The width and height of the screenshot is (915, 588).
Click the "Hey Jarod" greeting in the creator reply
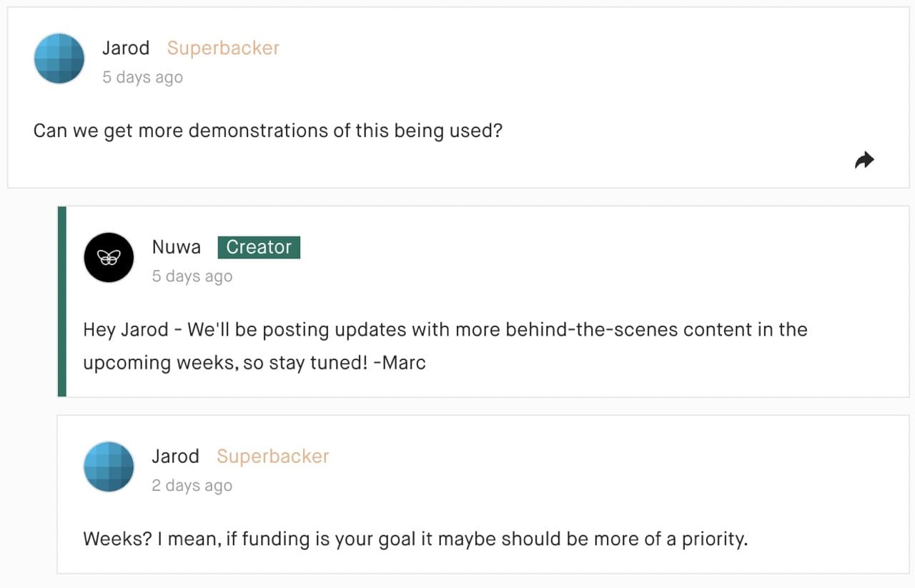pos(125,330)
